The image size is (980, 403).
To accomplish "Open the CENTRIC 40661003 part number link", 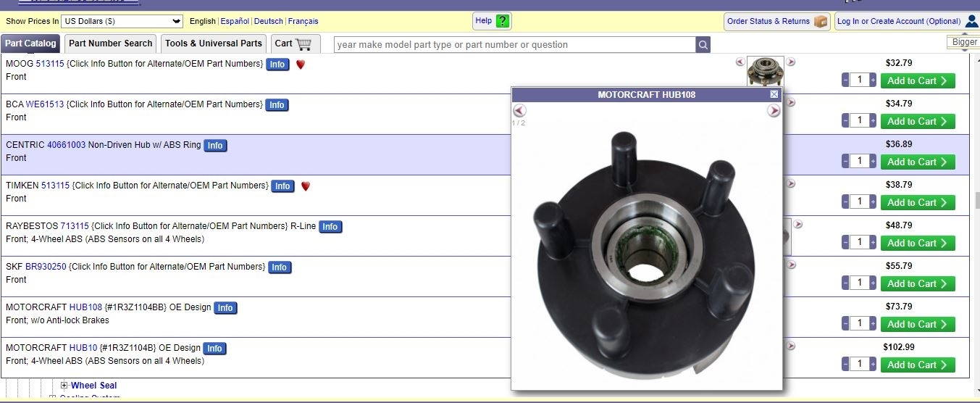I will click(66, 145).
